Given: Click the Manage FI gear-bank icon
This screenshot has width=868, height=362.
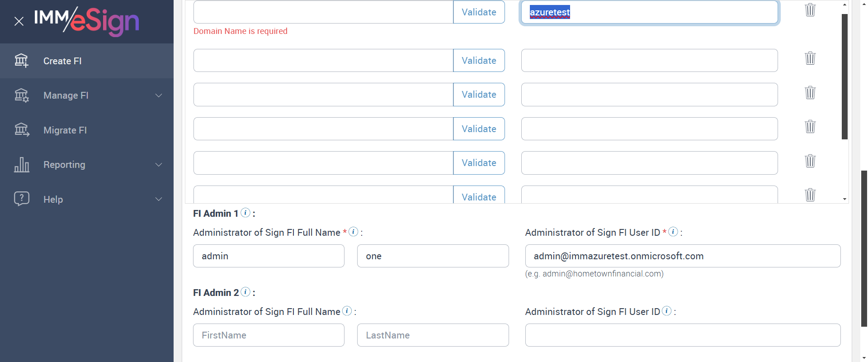Looking at the screenshot, I should tap(21, 95).
